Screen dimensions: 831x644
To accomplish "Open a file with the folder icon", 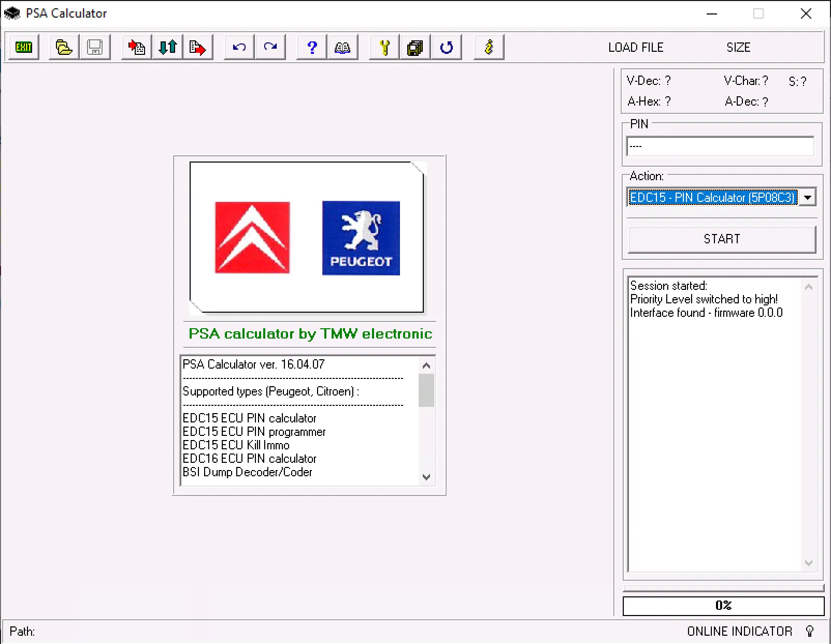I will (64, 47).
